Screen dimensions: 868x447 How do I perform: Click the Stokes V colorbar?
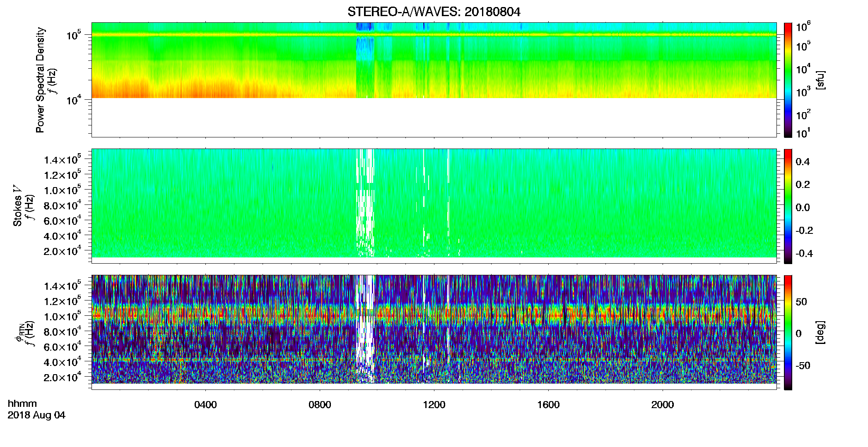[x=788, y=206]
